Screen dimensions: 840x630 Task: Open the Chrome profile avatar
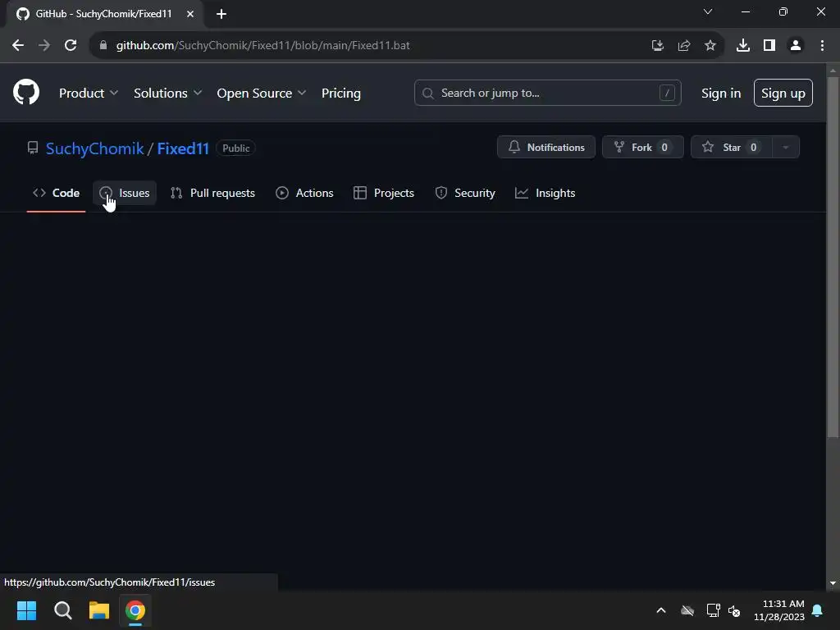(796, 46)
